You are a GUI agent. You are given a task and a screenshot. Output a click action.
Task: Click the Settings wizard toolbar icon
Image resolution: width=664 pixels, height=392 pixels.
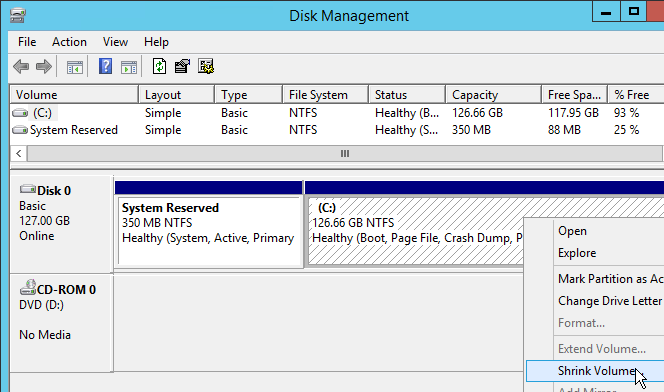pyautogui.click(x=206, y=66)
